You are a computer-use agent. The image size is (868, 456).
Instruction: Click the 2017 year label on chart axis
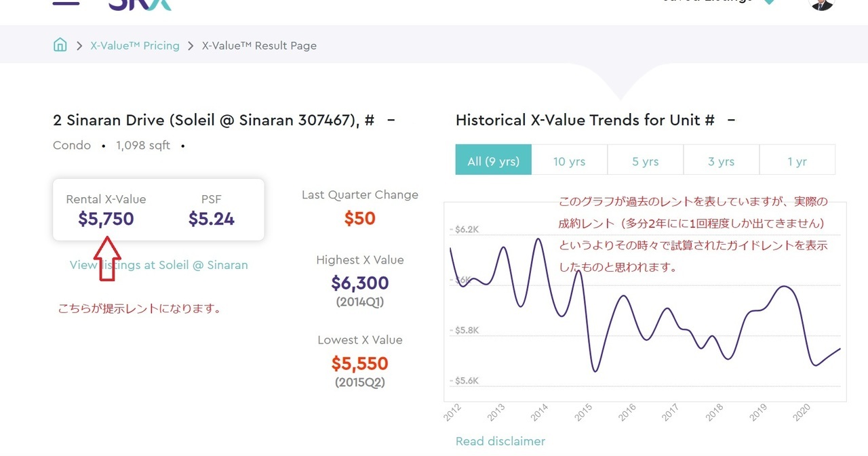671,412
